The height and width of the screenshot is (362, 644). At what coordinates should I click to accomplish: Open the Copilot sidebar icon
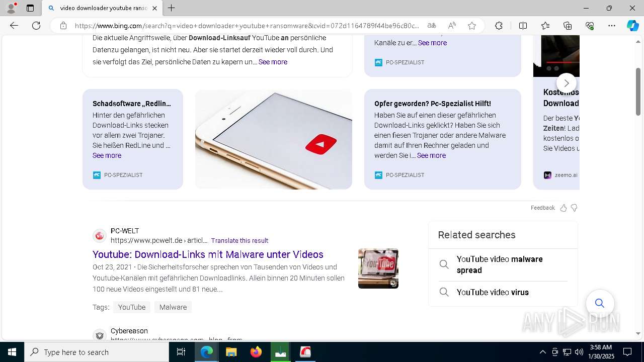[x=632, y=26]
